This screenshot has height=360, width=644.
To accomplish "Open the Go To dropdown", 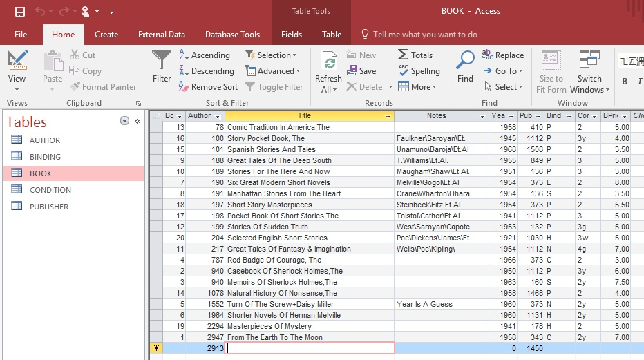I will tap(503, 71).
